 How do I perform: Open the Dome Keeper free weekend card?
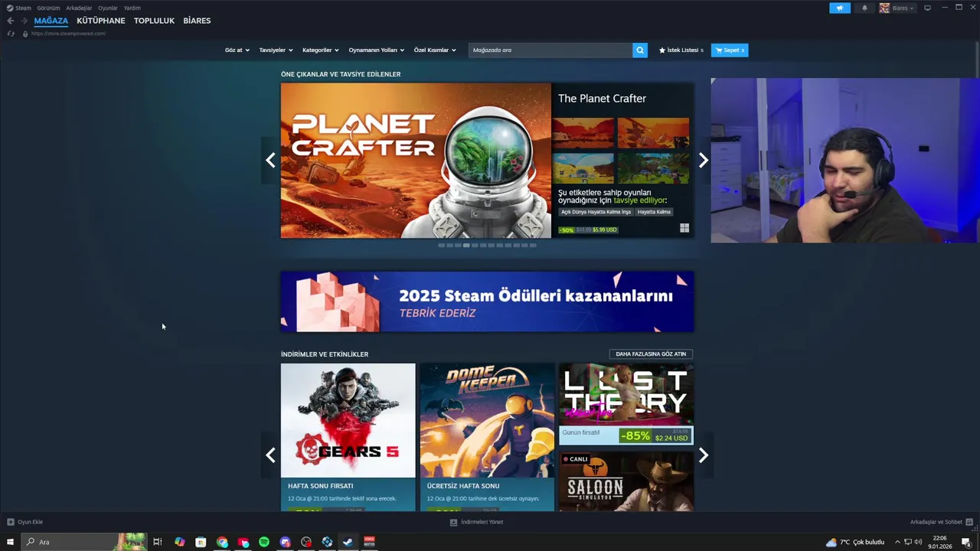point(487,436)
